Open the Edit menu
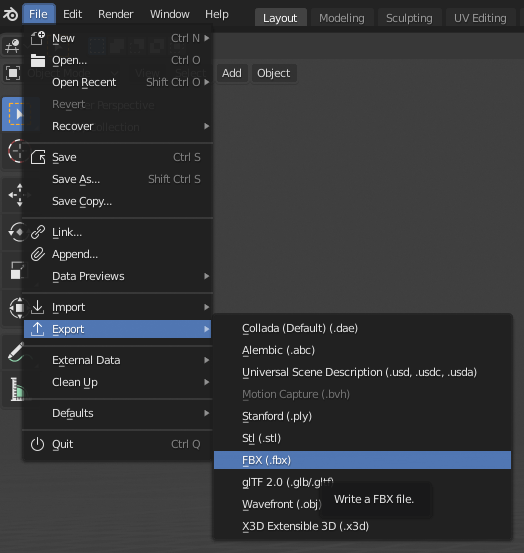 tap(72, 14)
